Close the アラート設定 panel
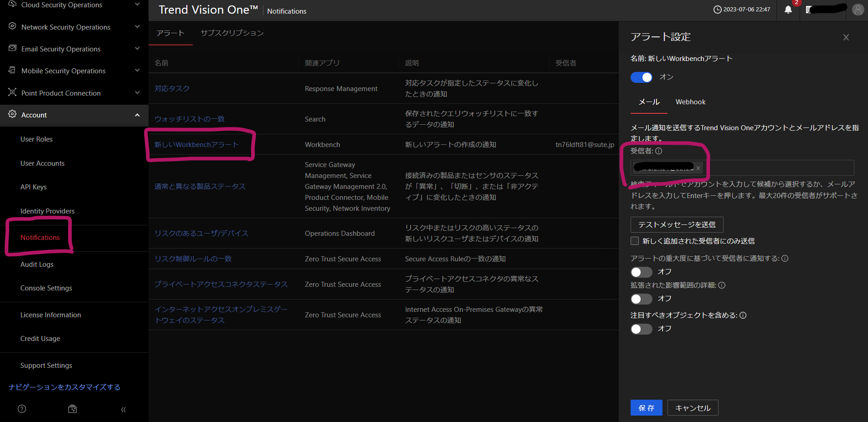This screenshot has width=868, height=422. pyautogui.click(x=846, y=37)
